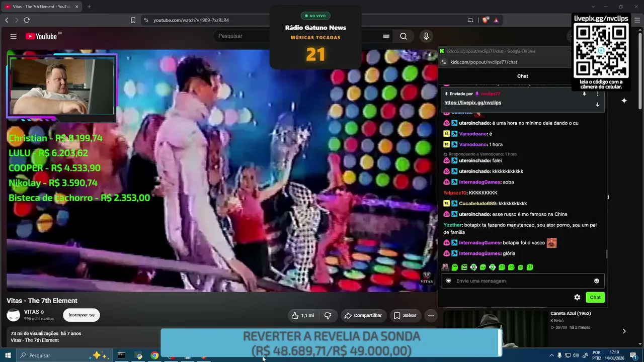
Task: Open the terminal app in the taskbar
Action: point(121,355)
